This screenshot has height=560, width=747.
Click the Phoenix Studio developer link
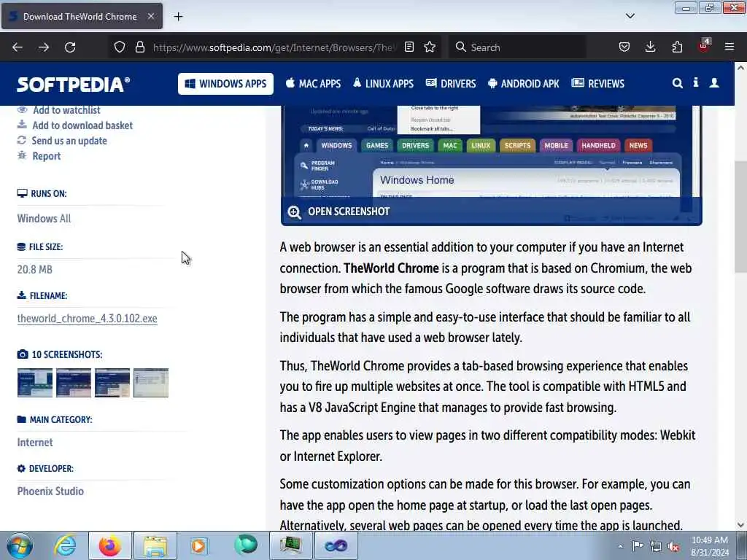(x=50, y=491)
